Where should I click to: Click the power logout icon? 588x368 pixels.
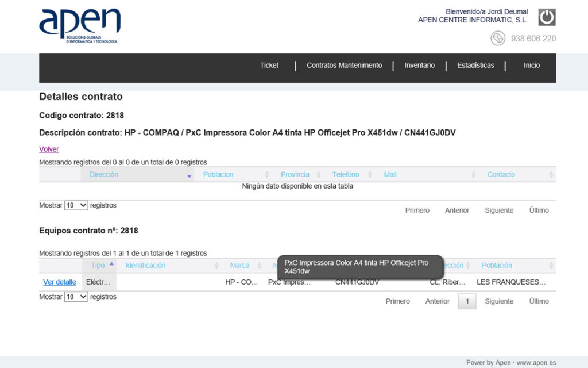pos(547,17)
